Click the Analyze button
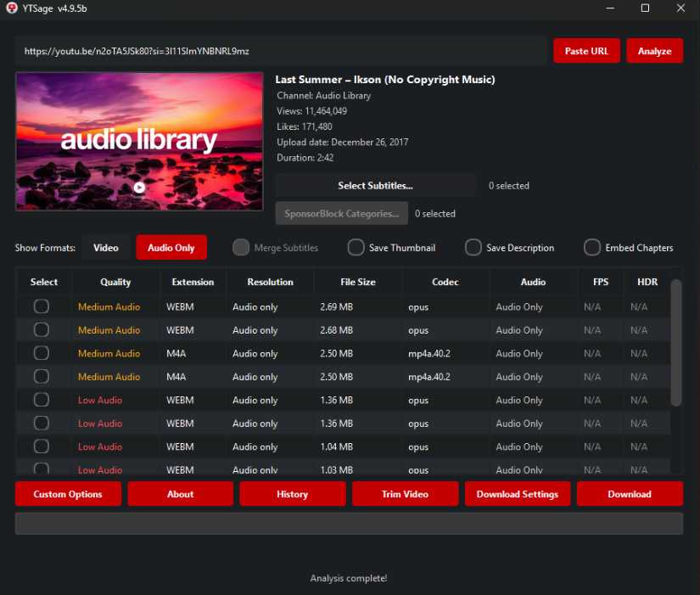The height and width of the screenshot is (595, 700). click(x=654, y=51)
